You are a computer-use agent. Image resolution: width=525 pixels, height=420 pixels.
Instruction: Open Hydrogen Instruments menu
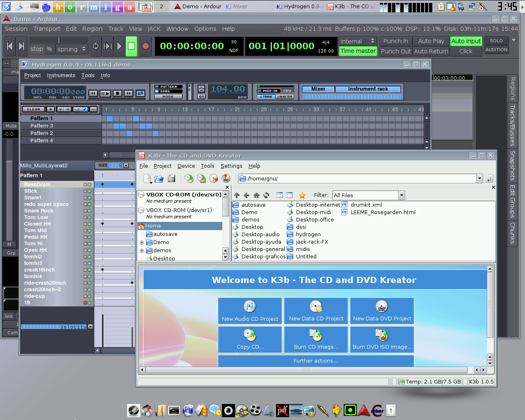61,75
